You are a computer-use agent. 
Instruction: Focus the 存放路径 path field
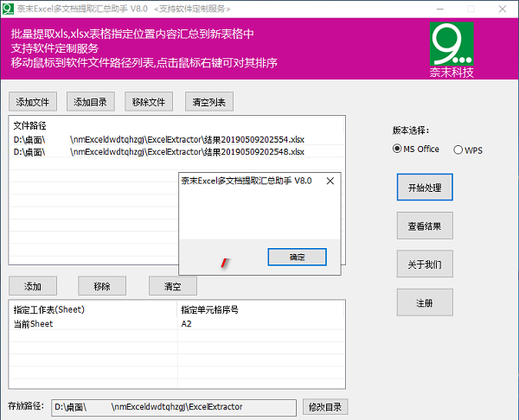pyautogui.click(x=174, y=407)
